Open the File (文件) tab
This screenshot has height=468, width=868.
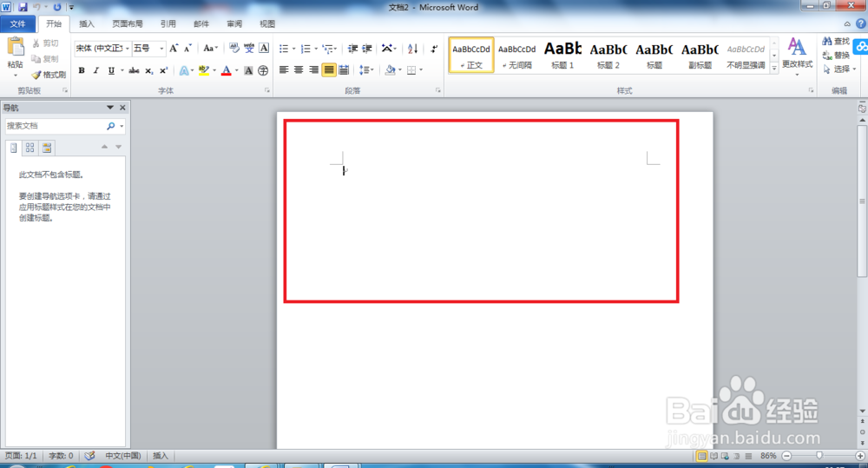pos(17,23)
